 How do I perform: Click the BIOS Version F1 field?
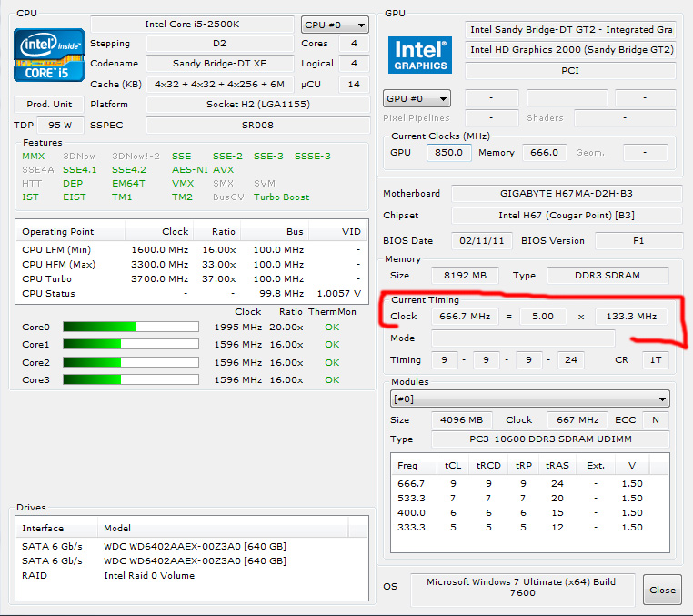[638, 240]
